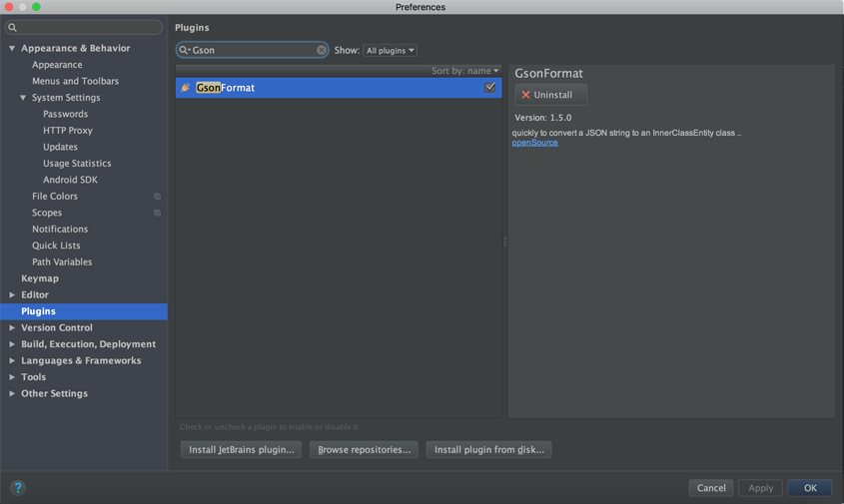Uninstall the GsonFormat plugin
Viewport: 844px width, 504px height.
pyautogui.click(x=550, y=95)
